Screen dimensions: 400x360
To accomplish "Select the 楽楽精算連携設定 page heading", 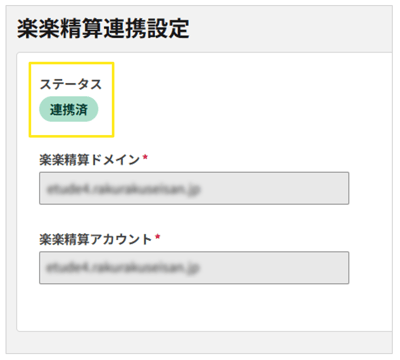I will [103, 28].
